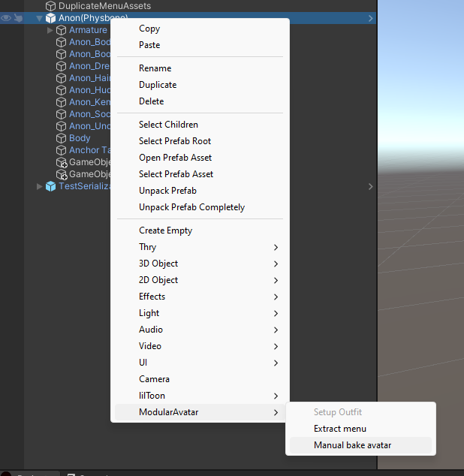Click the DuplicateMenuAssets cube icon
The height and width of the screenshot is (476, 464).
click(50, 6)
